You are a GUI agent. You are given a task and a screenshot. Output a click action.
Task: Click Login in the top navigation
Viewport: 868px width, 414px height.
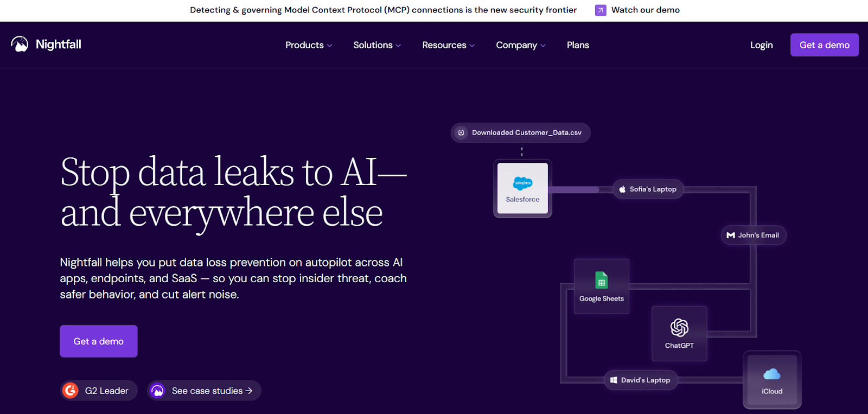(x=761, y=45)
